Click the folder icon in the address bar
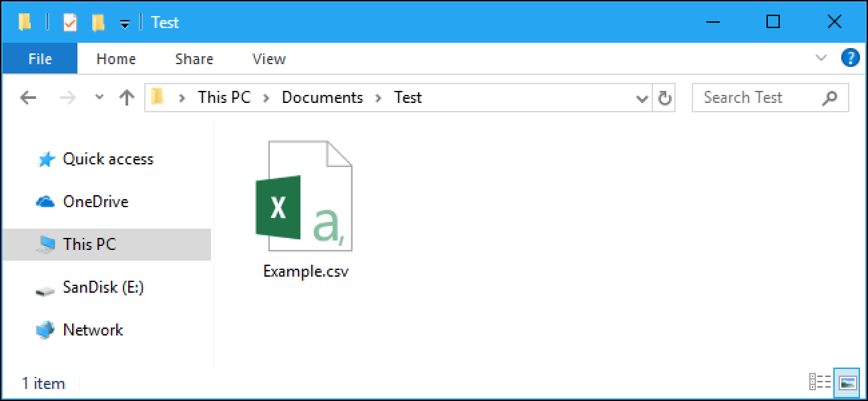The height and width of the screenshot is (401, 868). coord(158,97)
